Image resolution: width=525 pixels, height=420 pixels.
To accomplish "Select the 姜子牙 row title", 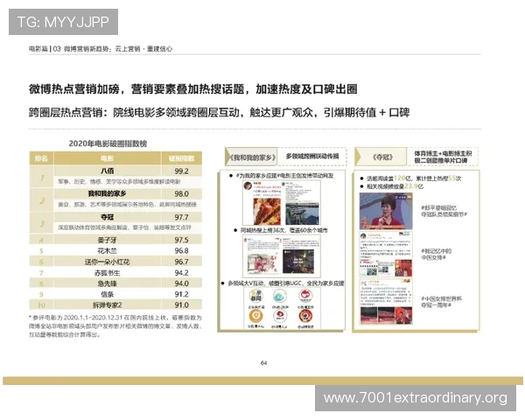I will pos(107,240).
